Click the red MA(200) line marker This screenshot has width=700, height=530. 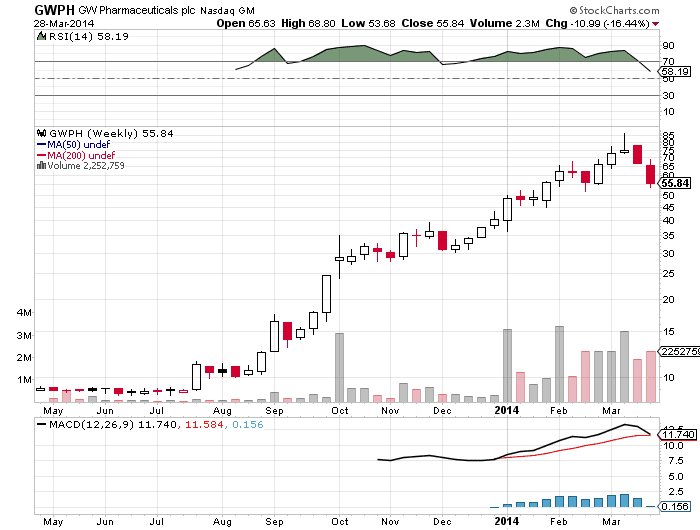coord(42,155)
